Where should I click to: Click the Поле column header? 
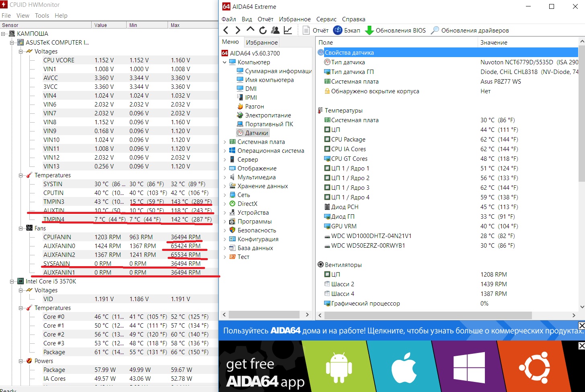pos(397,42)
